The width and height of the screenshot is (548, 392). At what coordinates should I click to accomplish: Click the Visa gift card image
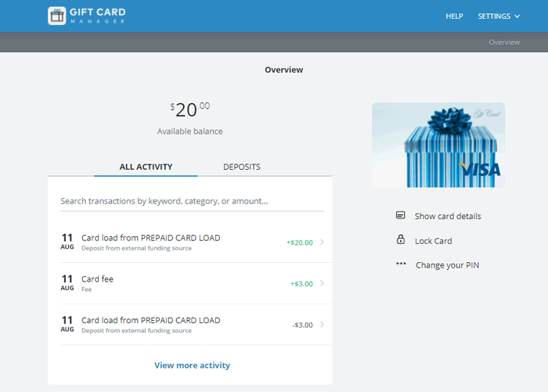click(438, 145)
